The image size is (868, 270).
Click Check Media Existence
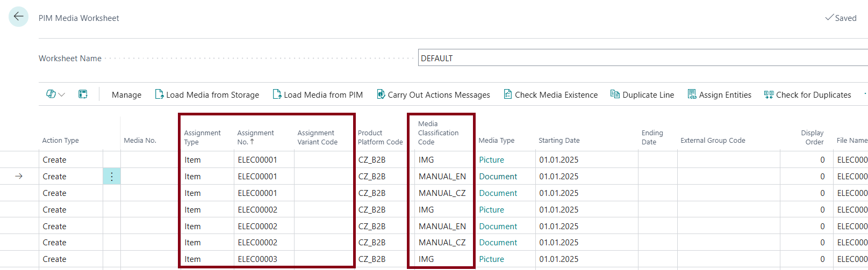tap(550, 95)
